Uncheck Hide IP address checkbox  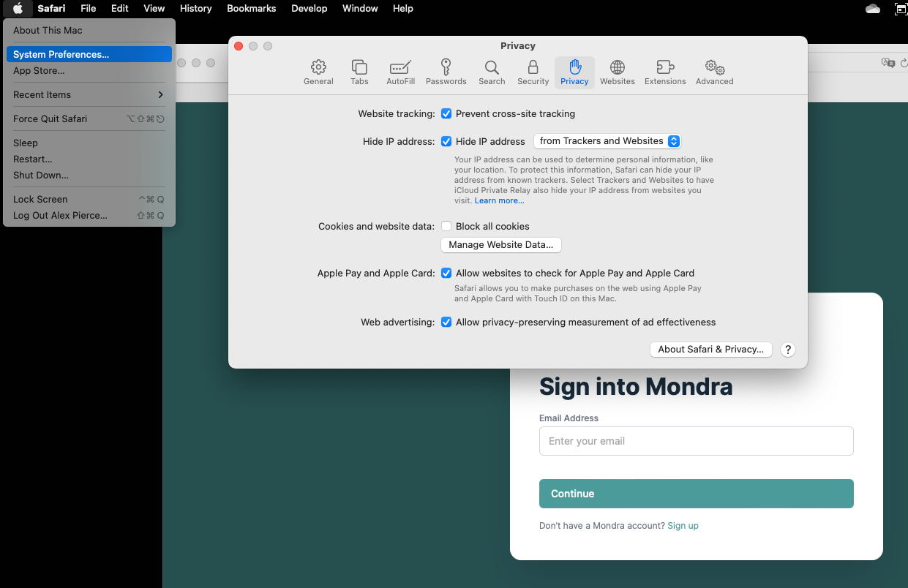coord(446,141)
